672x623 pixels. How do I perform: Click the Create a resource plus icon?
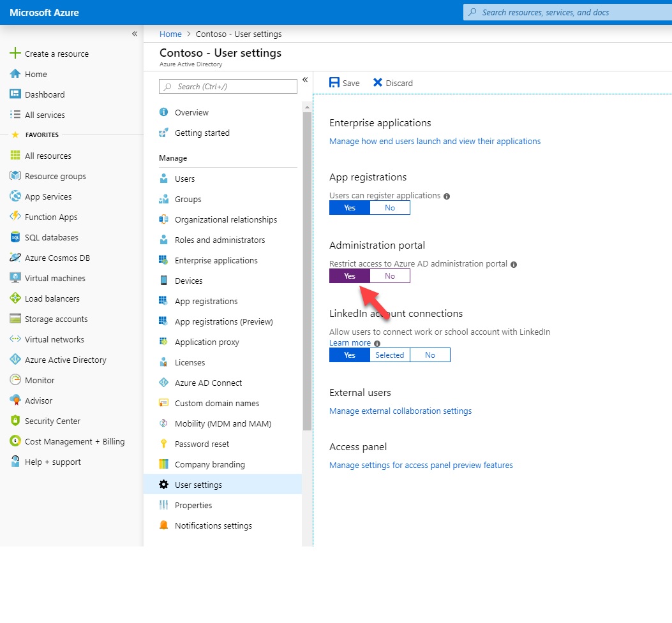(x=15, y=53)
